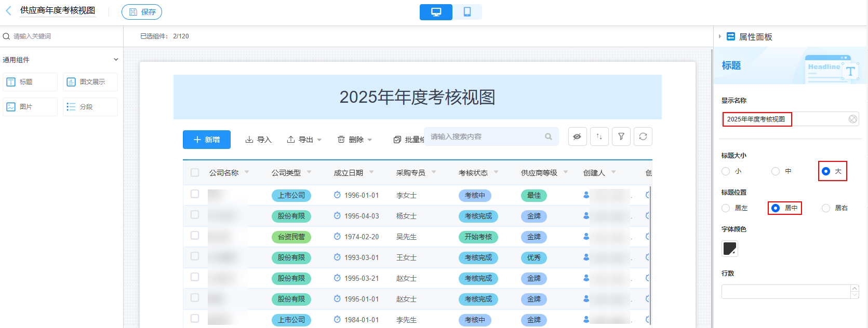Click the creator person icon in 1996-01-01 row
868x328 pixels.
(x=586, y=195)
